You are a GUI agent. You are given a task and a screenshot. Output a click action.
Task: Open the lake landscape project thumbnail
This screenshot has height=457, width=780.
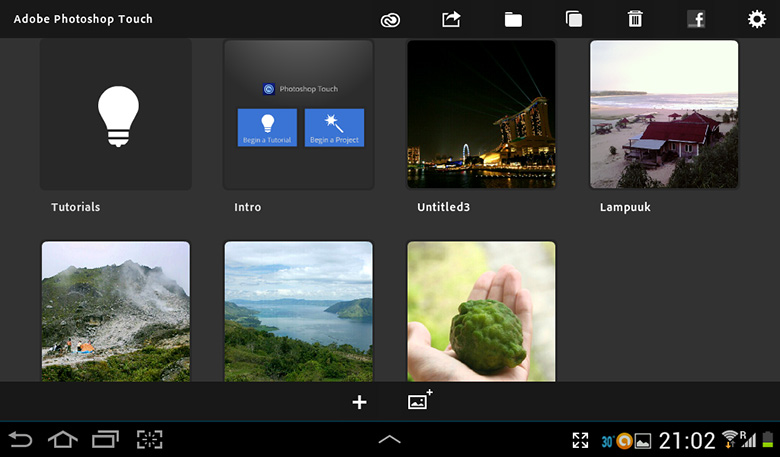click(298, 312)
